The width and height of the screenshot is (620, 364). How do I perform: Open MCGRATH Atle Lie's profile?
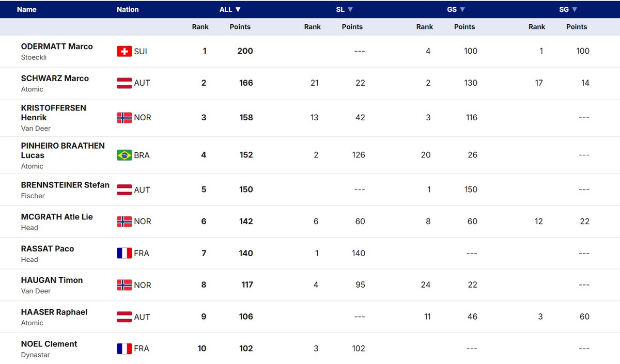click(57, 217)
